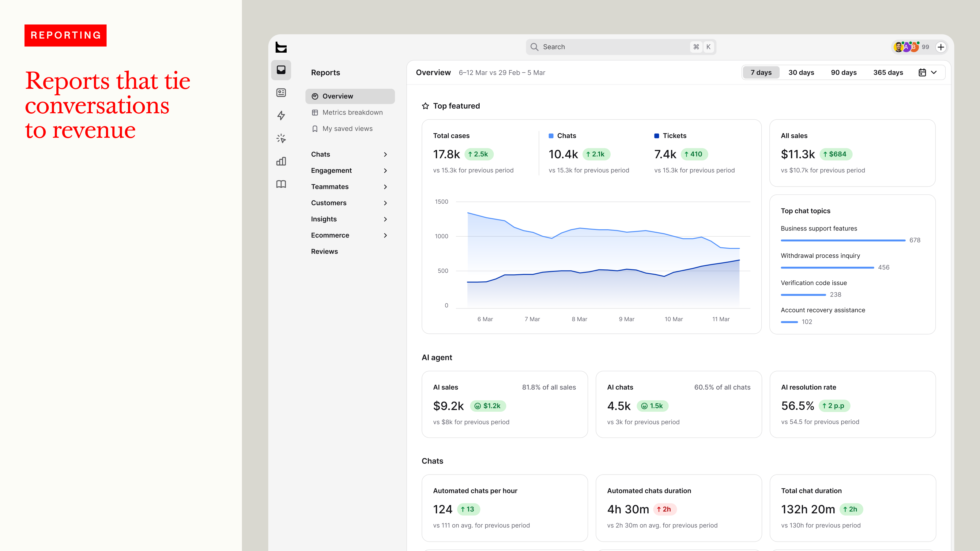Open the calendar date picker icon
The height and width of the screenshot is (551, 980).
coord(922,73)
